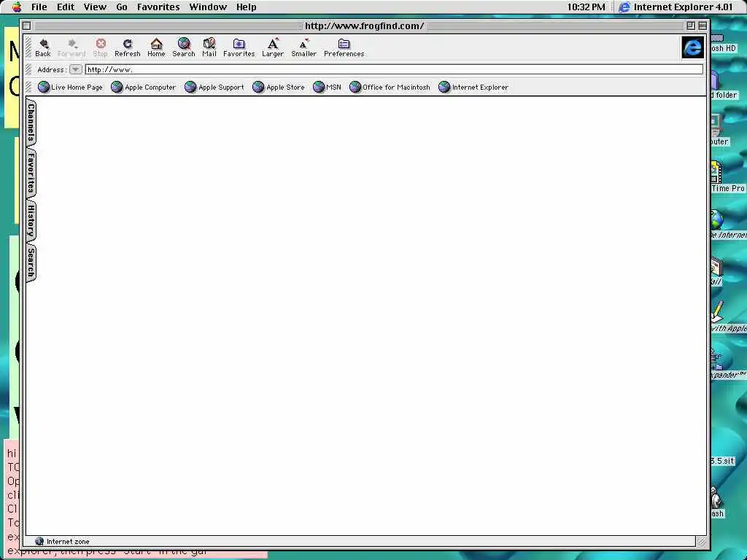The image size is (747, 560).
Task: Click the window close box
Action: [x=27, y=26]
